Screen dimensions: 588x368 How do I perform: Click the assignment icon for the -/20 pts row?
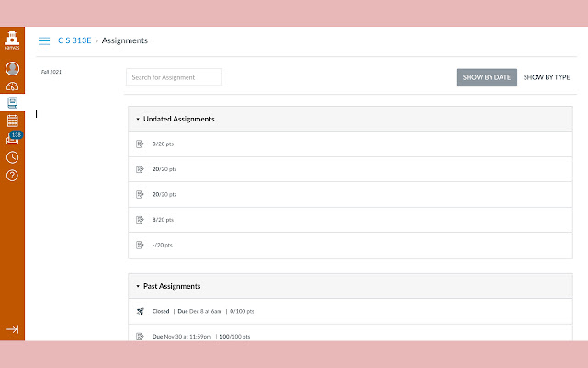(x=140, y=246)
